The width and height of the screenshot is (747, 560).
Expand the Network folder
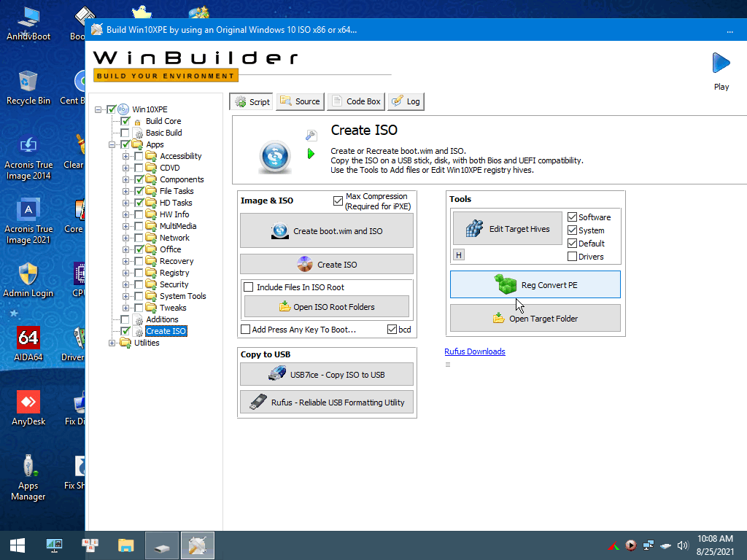click(x=125, y=238)
